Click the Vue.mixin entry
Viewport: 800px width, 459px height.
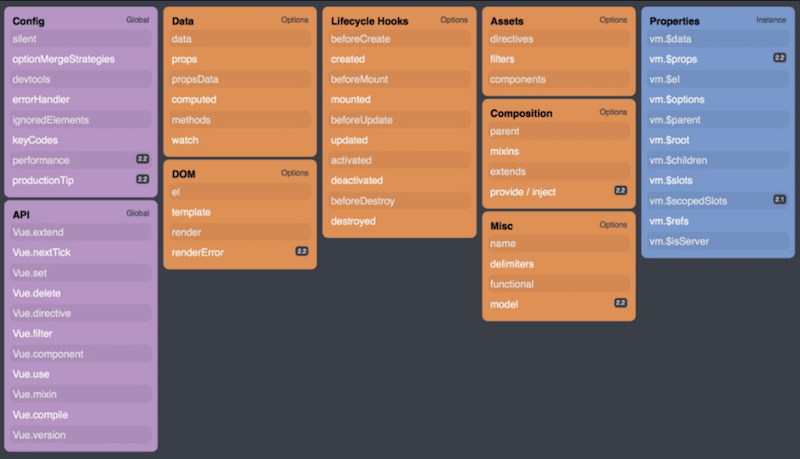(x=81, y=394)
